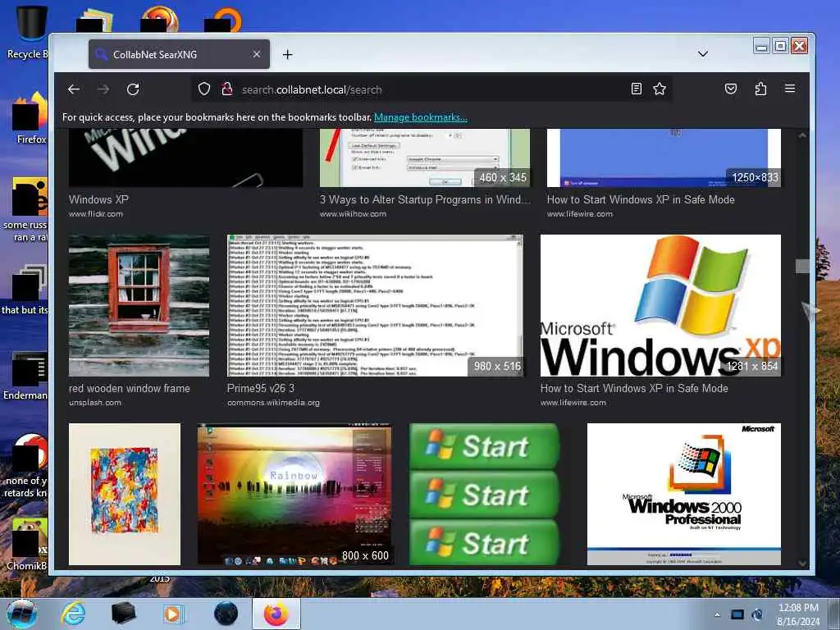This screenshot has height=630, width=840.
Task: Show hidden system tray icons arrow
Action: pos(717,614)
